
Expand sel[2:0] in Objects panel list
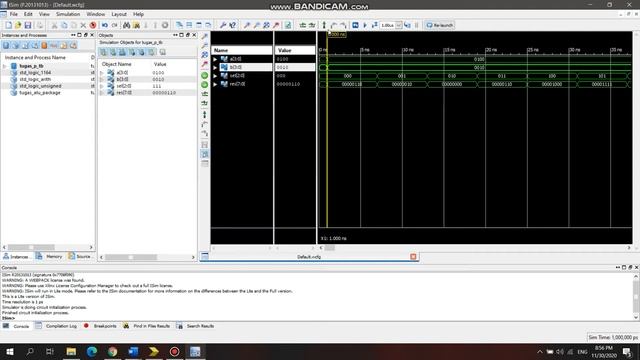[102, 86]
